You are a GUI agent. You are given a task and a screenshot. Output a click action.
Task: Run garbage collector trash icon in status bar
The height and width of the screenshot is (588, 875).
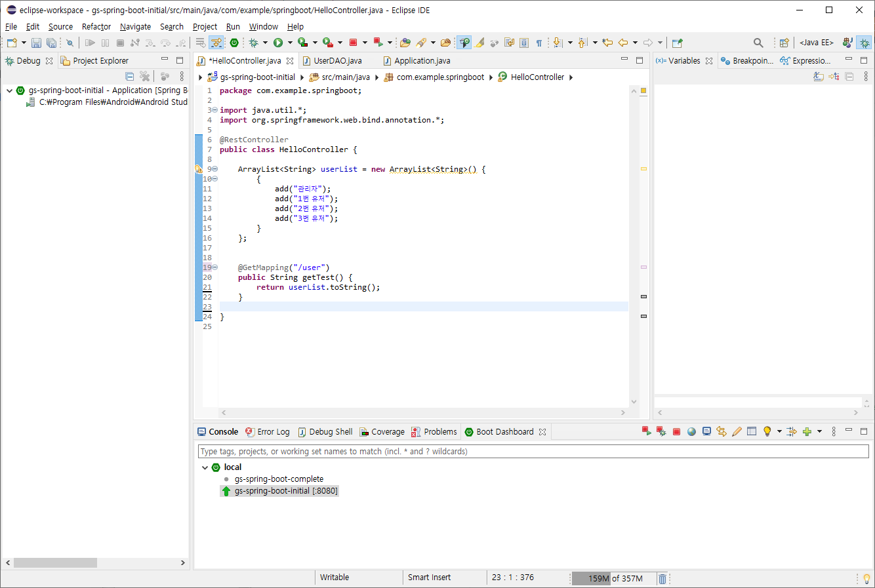pyautogui.click(x=662, y=578)
